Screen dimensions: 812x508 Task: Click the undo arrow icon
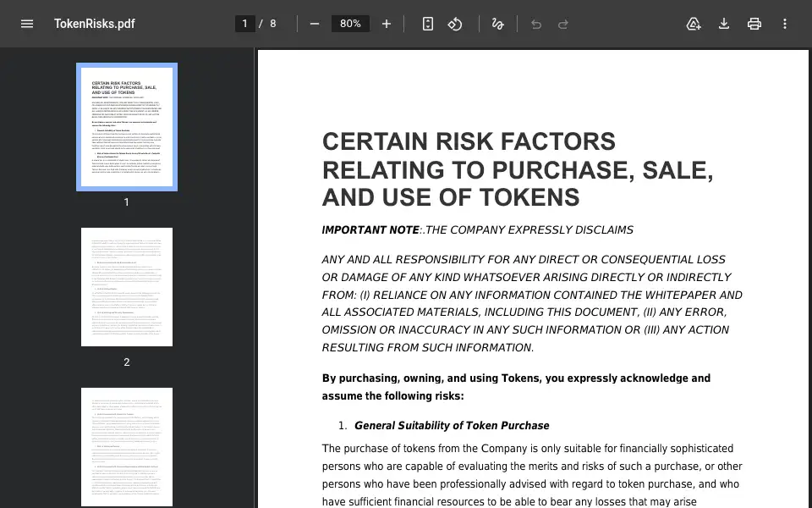pyautogui.click(x=536, y=24)
